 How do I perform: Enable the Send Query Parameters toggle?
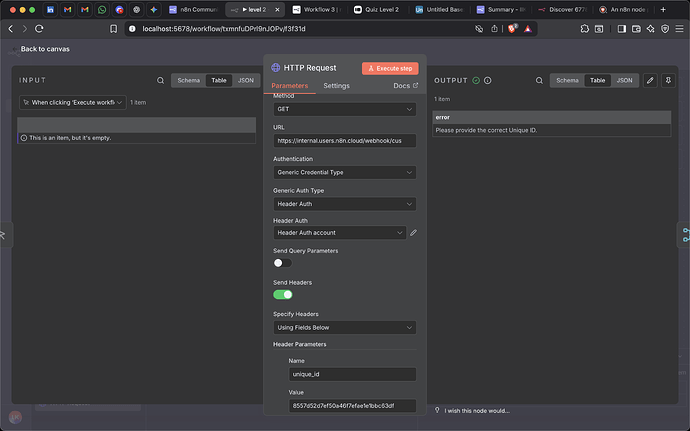click(x=283, y=263)
